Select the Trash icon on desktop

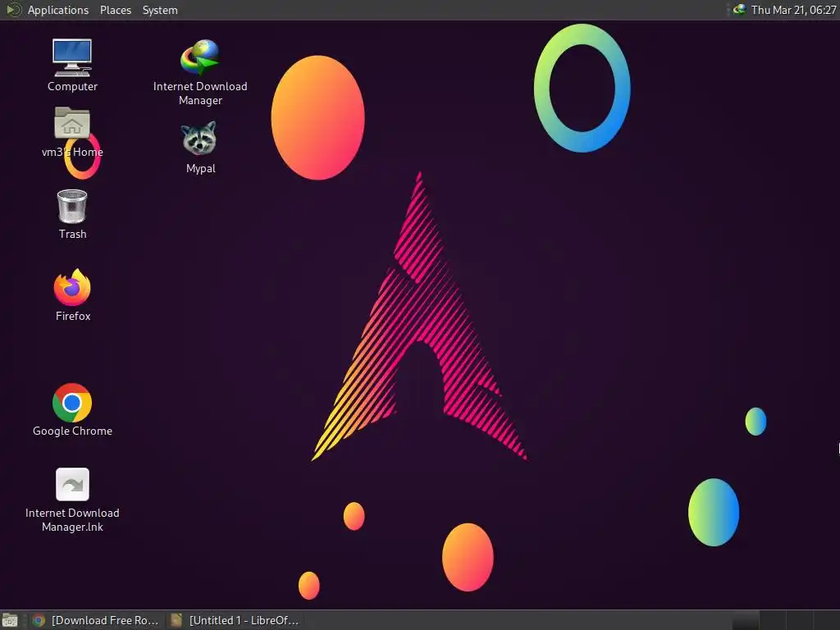72,207
